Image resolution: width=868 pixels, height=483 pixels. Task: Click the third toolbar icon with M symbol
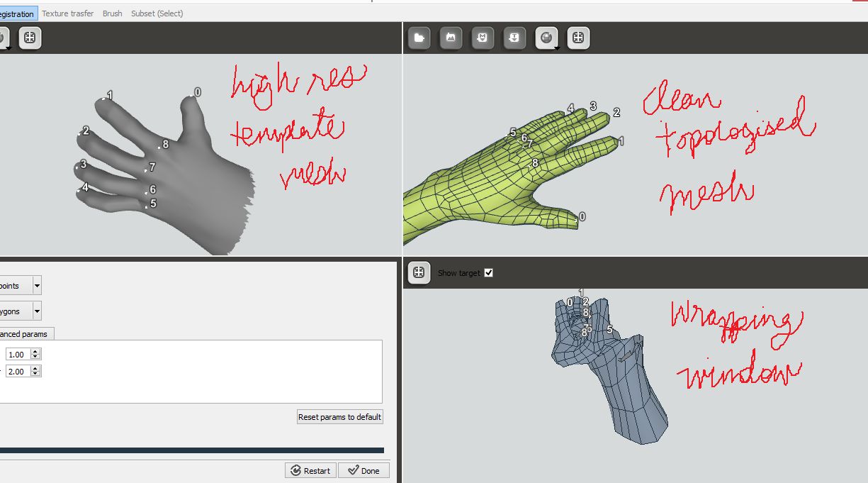[x=483, y=38]
